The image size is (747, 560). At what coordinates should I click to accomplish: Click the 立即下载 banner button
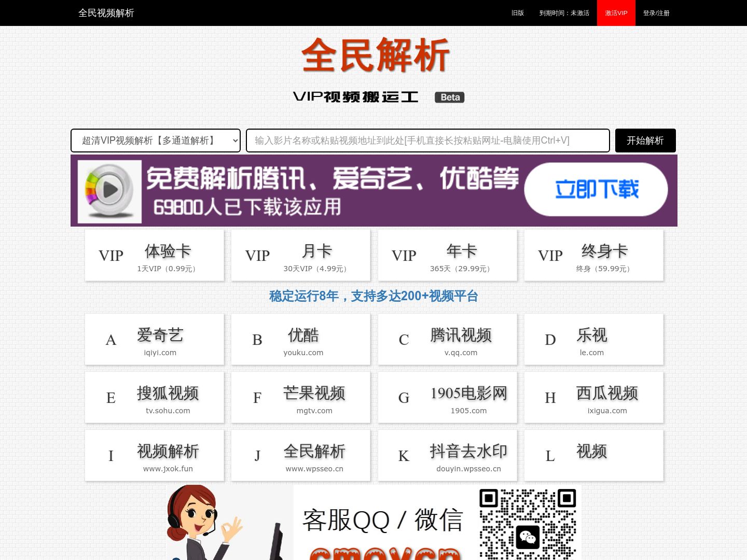pyautogui.click(x=596, y=189)
